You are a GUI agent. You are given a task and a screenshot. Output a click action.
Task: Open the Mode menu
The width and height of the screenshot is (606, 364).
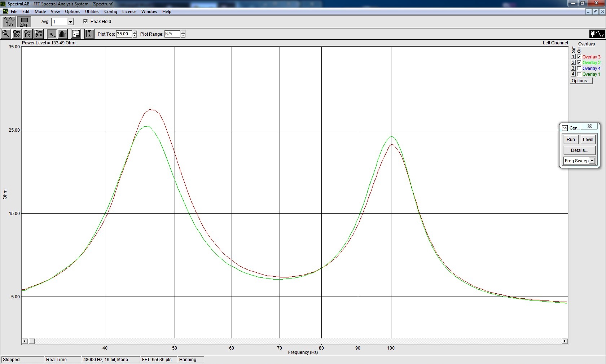40,12
